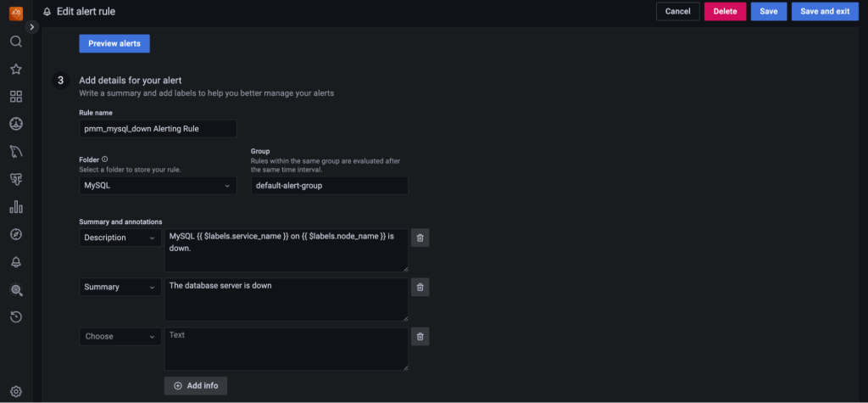The height and width of the screenshot is (403, 868).
Task: Open the Alerting bell icon in sidebar
Action: 15,262
